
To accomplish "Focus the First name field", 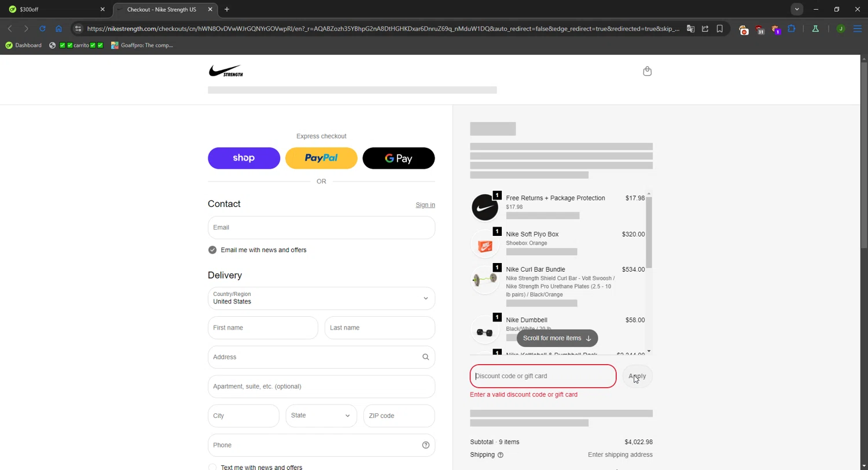I will point(263,328).
